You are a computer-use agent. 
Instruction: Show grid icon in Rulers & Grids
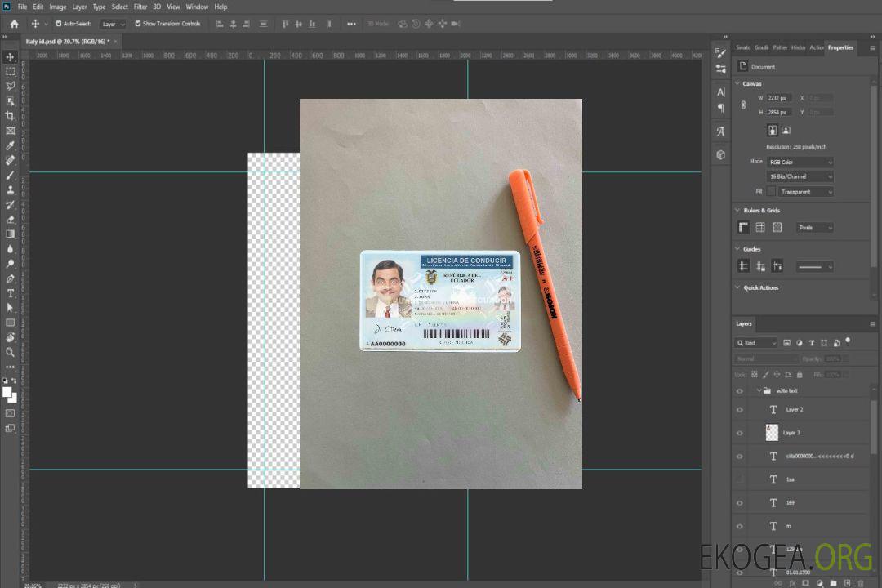tap(760, 227)
